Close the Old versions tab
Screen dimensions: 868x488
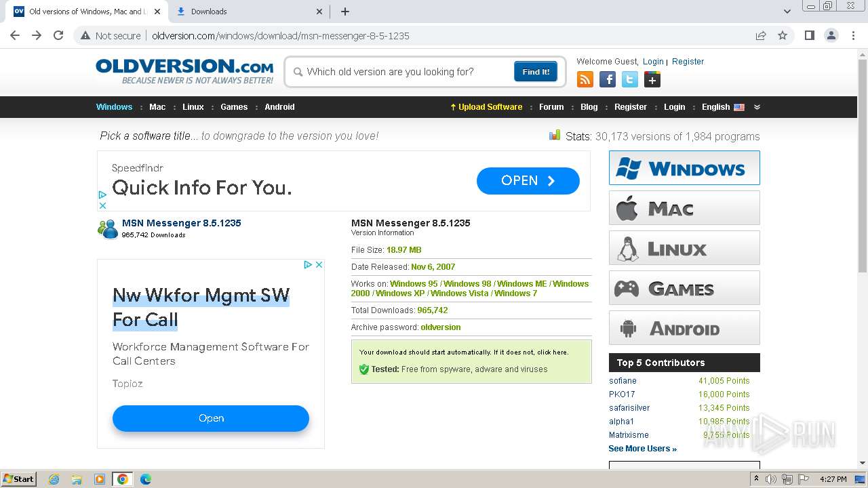coord(157,12)
